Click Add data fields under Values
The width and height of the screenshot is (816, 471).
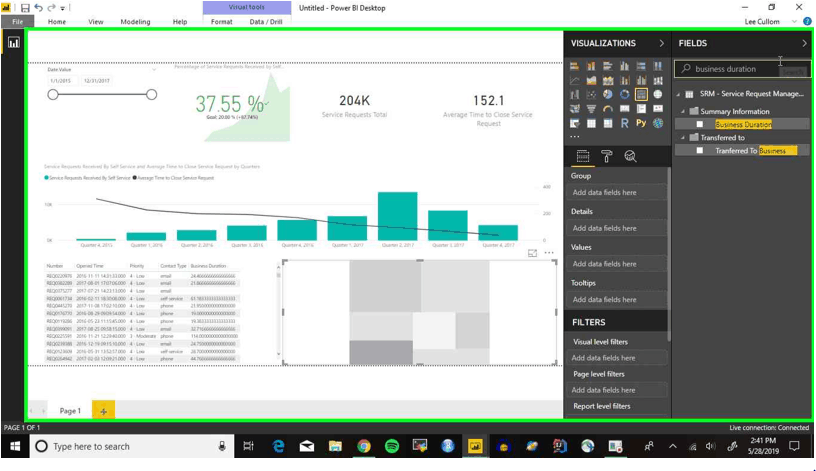[616, 264]
